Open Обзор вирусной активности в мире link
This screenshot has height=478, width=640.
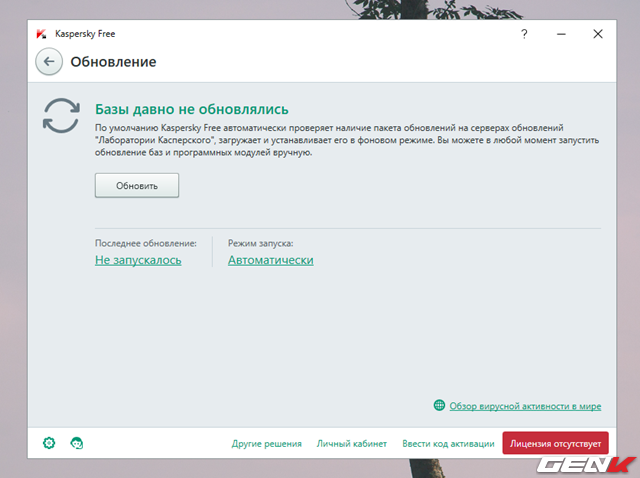pos(525,406)
